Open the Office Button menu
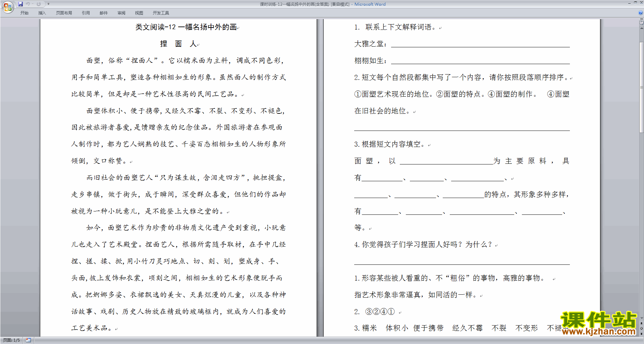 (x=7, y=7)
